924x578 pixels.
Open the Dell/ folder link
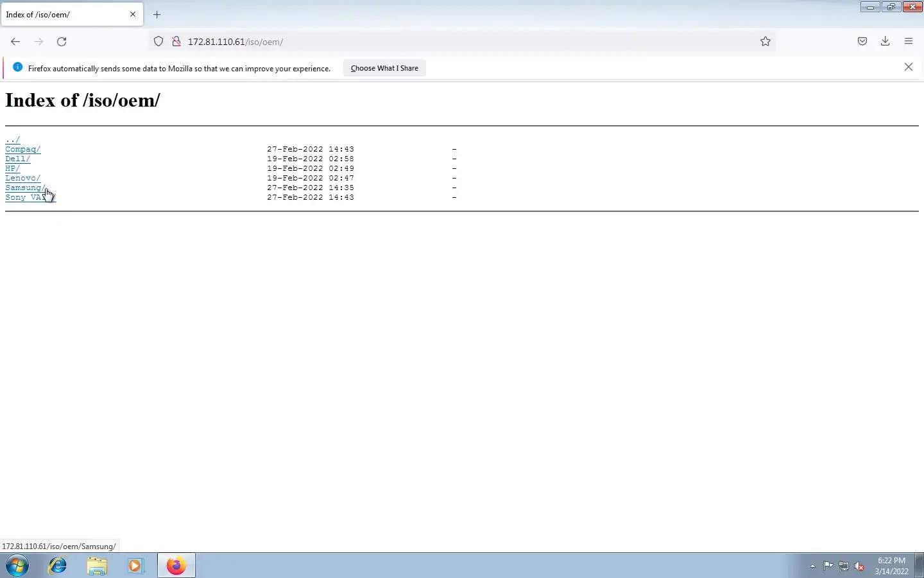[x=18, y=159]
